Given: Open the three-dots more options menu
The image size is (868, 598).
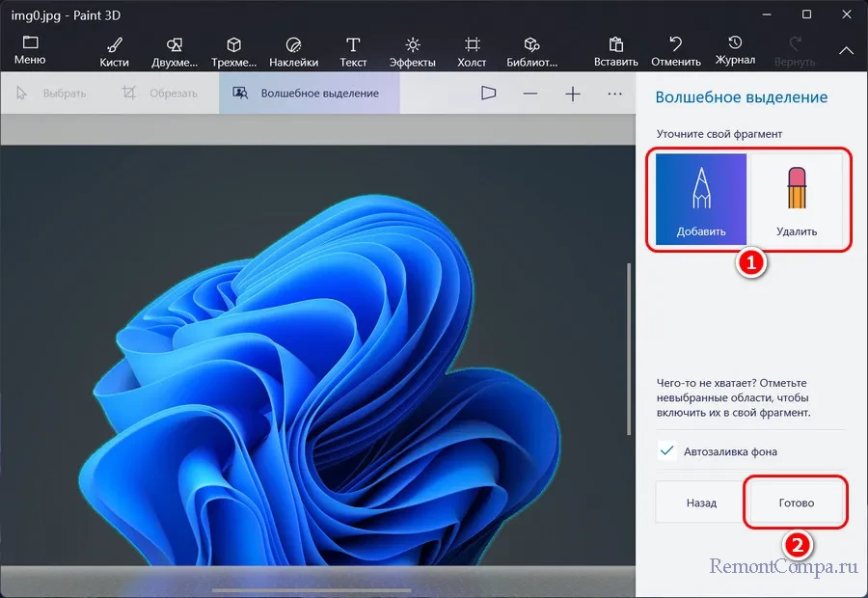Looking at the screenshot, I should [614, 94].
